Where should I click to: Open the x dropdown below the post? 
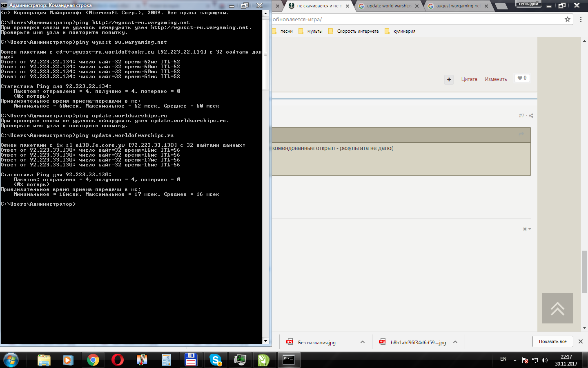(527, 229)
